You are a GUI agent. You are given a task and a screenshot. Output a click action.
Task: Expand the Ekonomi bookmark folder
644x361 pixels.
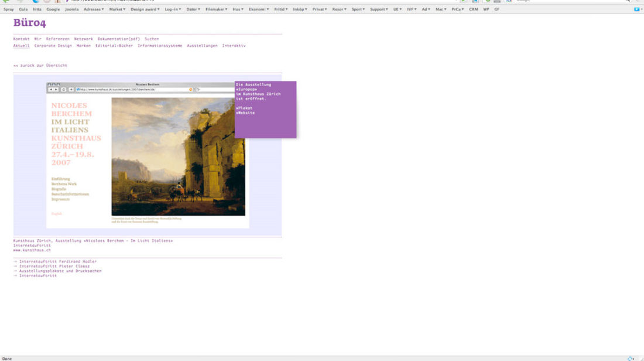pos(259,9)
